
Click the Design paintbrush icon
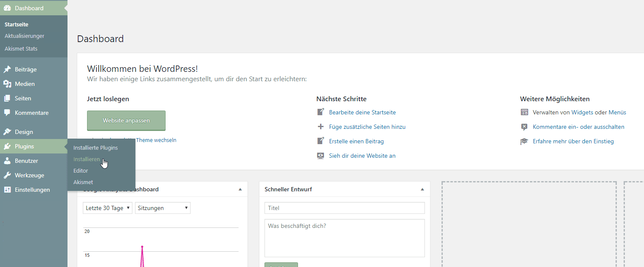coord(7,132)
